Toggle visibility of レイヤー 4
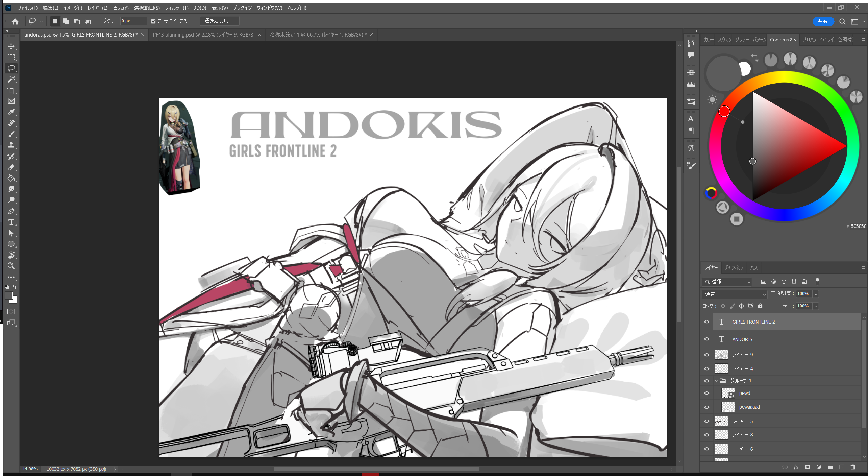868x476 pixels. (706, 369)
